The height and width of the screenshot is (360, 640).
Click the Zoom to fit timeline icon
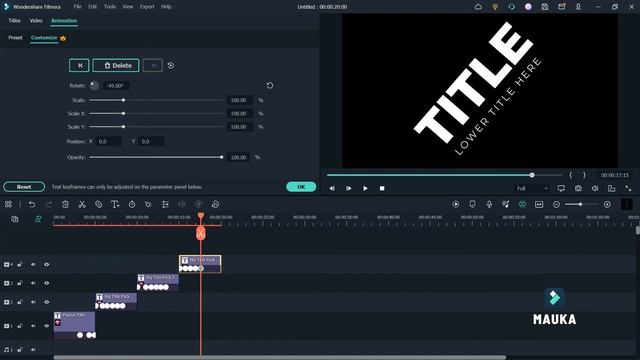(x=539, y=204)
